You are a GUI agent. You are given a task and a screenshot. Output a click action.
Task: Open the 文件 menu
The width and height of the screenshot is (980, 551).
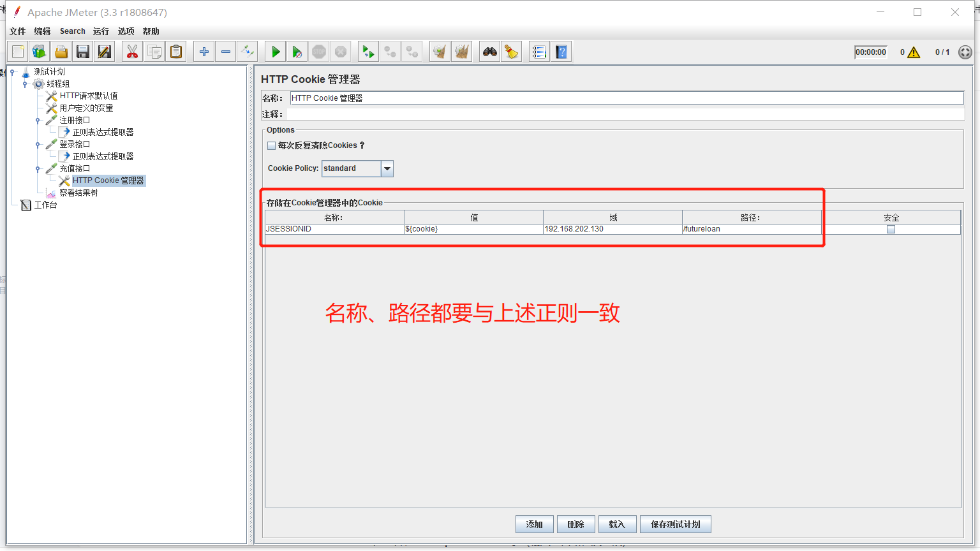[18, 31]
